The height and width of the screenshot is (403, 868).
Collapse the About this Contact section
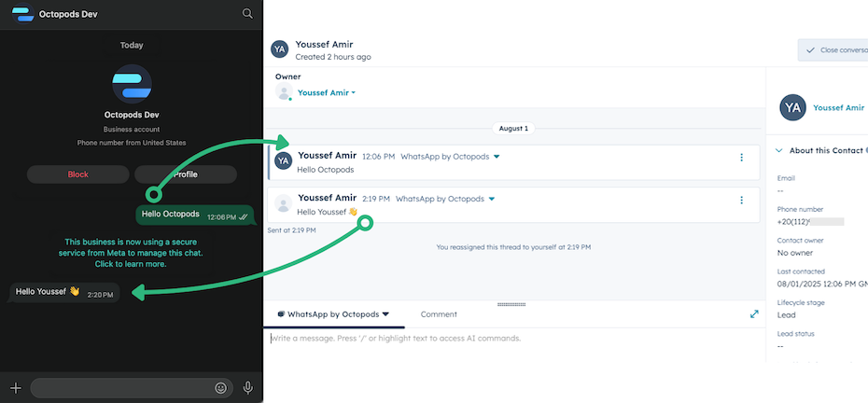point(778,150)
